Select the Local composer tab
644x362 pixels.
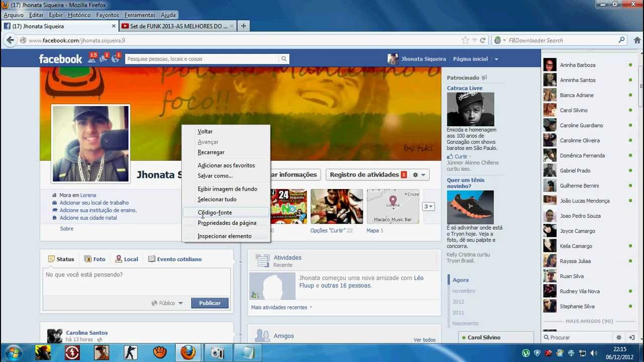(126, 259)
